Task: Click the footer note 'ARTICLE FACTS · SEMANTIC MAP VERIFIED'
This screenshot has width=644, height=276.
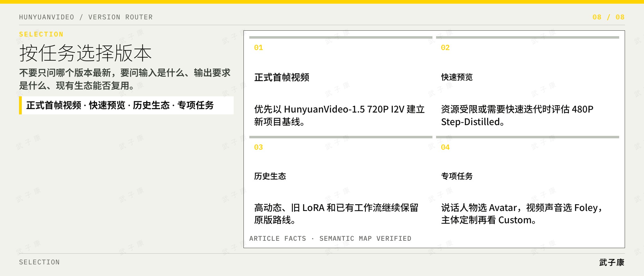Action: coord(330,239)
